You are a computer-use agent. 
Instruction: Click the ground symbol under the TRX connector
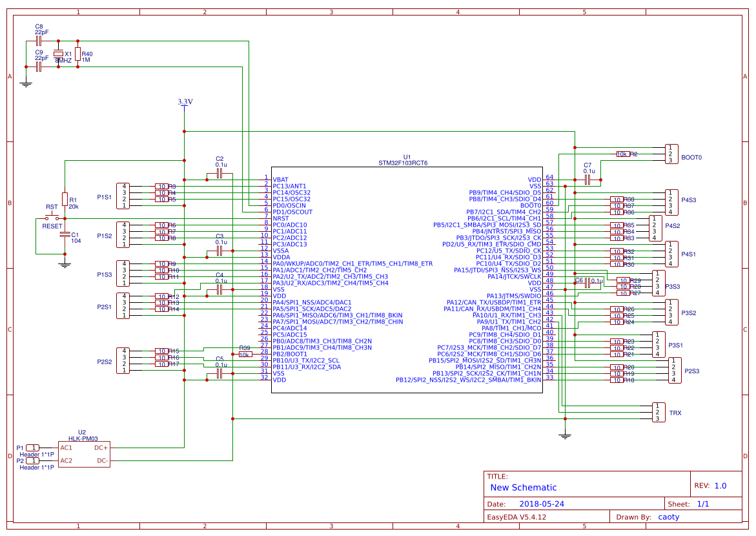pyautogui.click(x=565, y=437)
